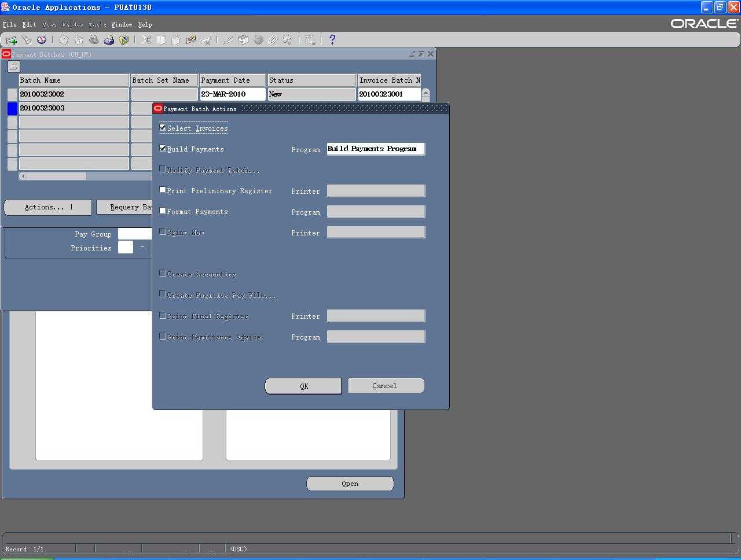Screen dimensions: 741x560
Task: Click the Status New cell
Action: [x=311, y=94]
